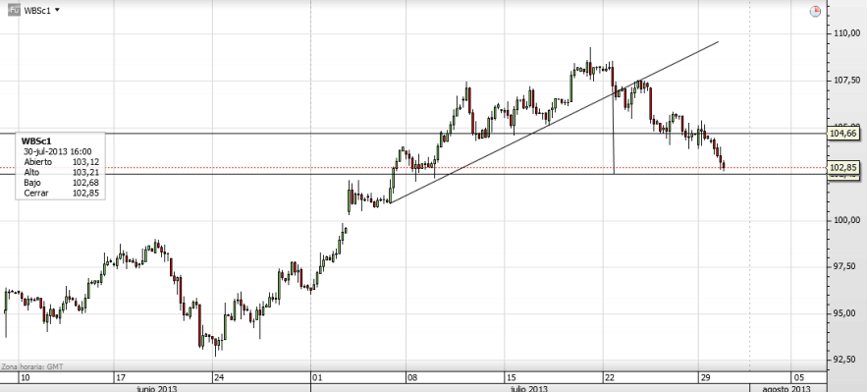Click the WBSc1 title in the data box
Screen dimensions: 868x392
click(x=36, y=141)
